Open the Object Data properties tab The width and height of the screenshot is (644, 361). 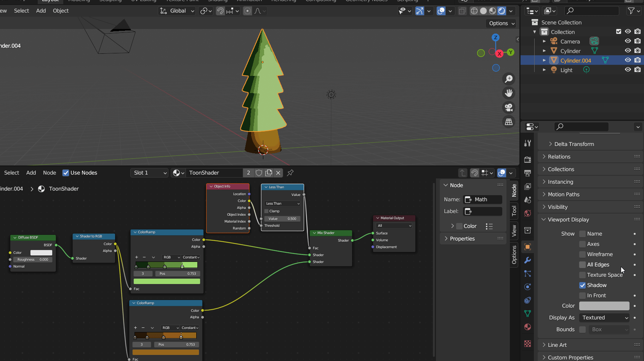[x=527, y=313]
